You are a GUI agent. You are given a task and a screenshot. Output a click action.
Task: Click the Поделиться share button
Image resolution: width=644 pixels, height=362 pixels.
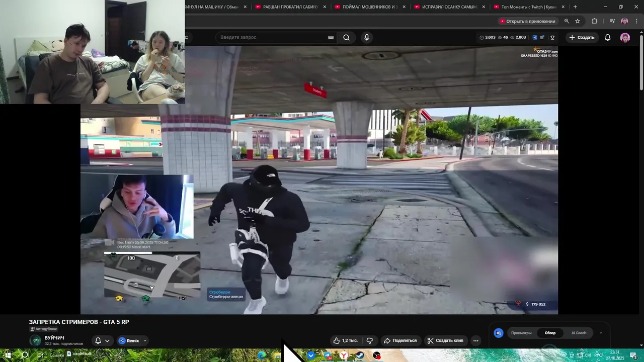coord(400,340)
